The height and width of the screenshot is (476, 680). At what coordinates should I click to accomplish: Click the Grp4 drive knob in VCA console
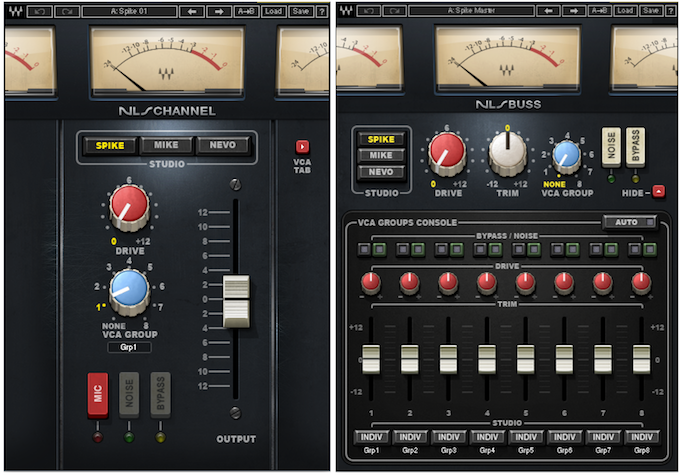(487, 283)
